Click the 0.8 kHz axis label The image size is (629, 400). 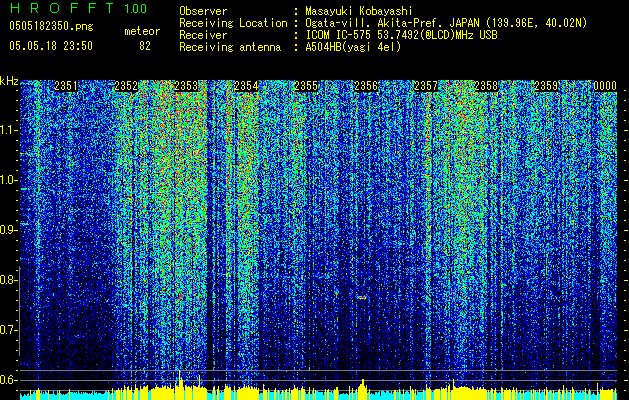[8, 280]
